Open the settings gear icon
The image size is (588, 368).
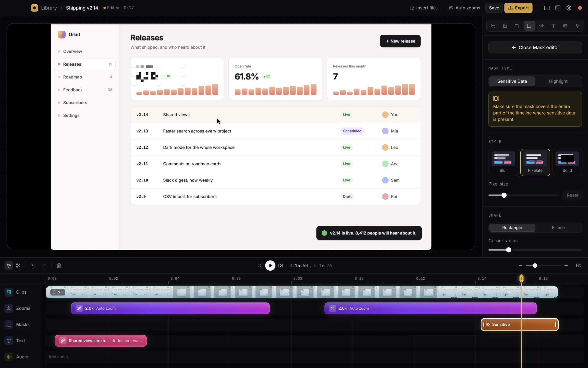tap(569, 8)
